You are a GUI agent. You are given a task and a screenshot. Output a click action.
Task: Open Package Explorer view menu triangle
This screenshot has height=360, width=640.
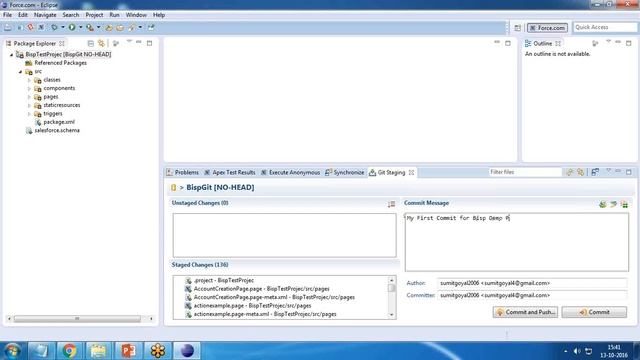pyautogui.click(x=129, y=42)
